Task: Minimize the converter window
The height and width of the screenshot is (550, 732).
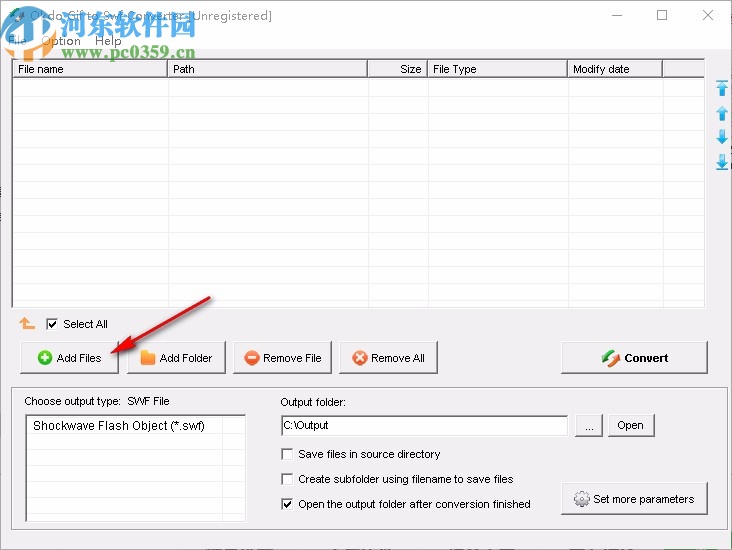Action: [617, 15]
